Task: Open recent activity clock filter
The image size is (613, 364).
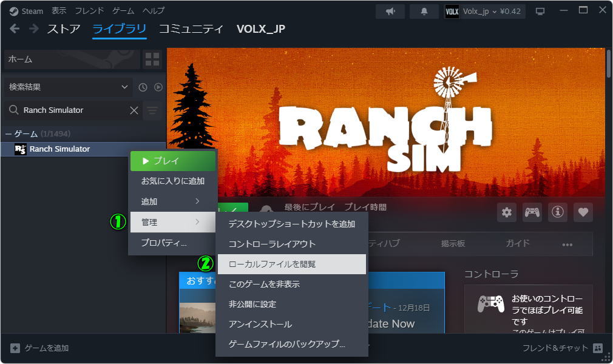Action: click(x=143, y=87)
